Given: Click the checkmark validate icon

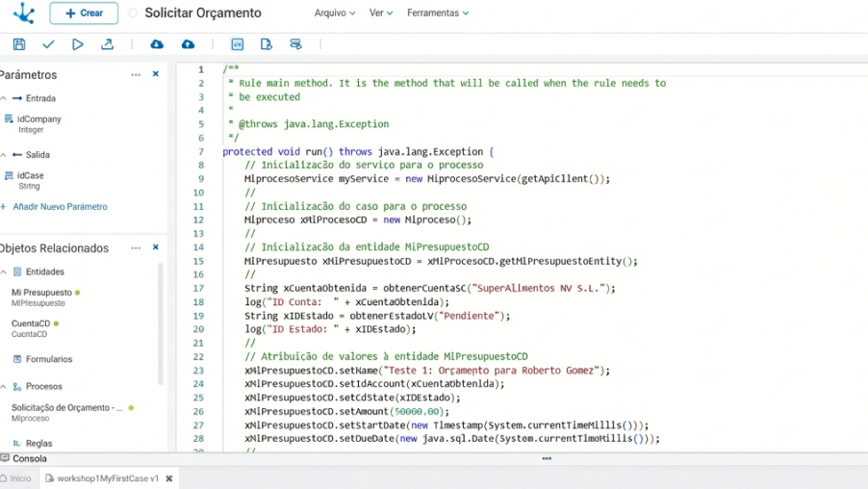Looking at the screenshot, I should point(48,44).
